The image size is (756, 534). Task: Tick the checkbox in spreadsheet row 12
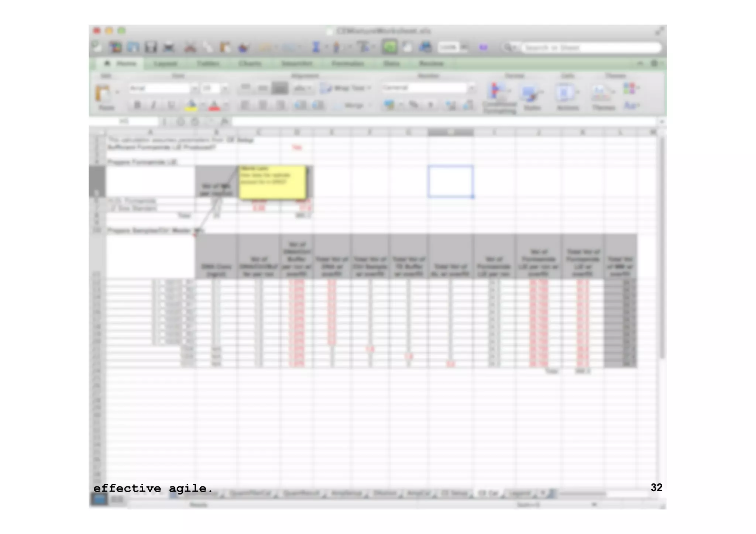[162, 283]
